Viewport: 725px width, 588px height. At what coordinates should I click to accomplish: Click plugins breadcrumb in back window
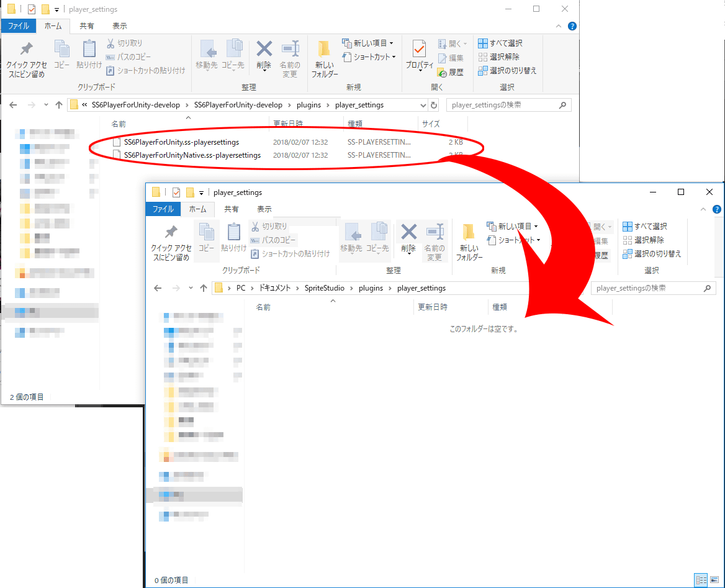point(309,105)
